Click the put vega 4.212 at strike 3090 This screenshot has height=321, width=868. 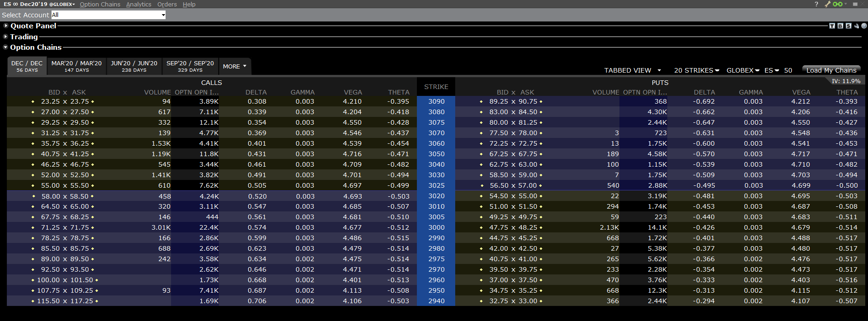[800, 101]
